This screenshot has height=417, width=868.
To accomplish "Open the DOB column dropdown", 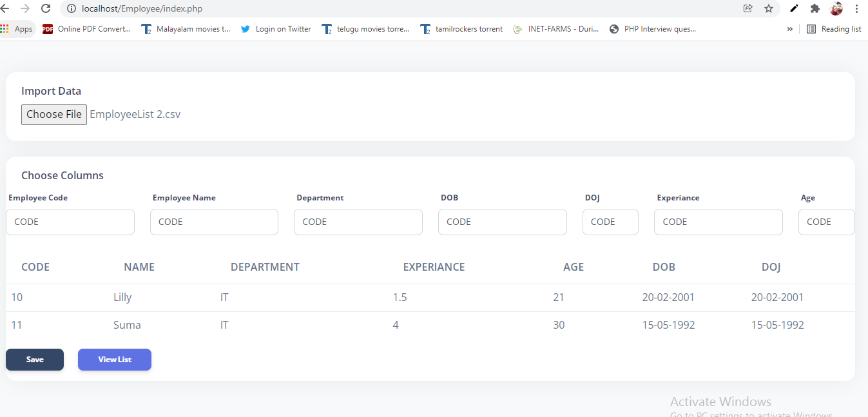I will [503, 222].
